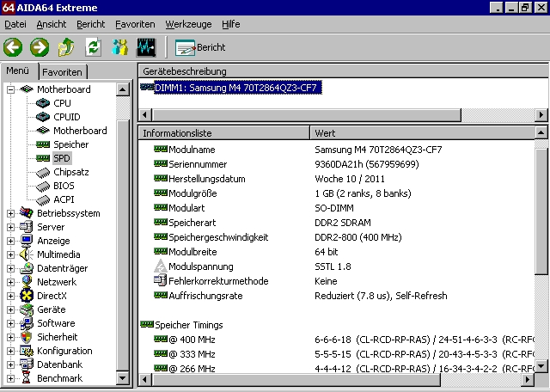This screenshot has height=392, width=550.
Task: Click the Software category icon
Action: pos(27,323)
